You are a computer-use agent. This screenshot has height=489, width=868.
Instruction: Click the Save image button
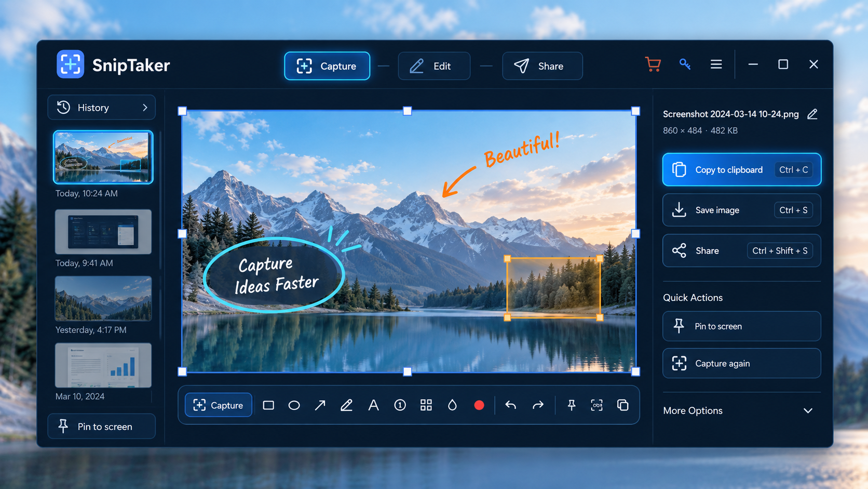[742, 210]
